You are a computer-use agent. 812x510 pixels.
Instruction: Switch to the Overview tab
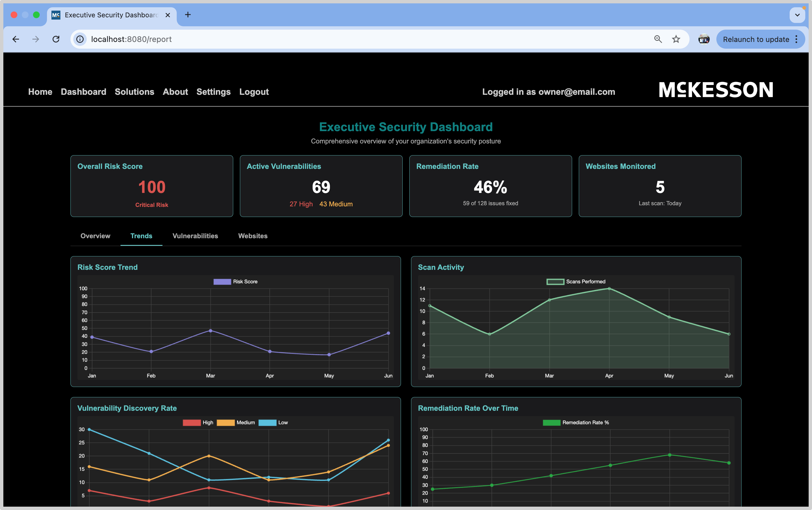pos(95,236)
